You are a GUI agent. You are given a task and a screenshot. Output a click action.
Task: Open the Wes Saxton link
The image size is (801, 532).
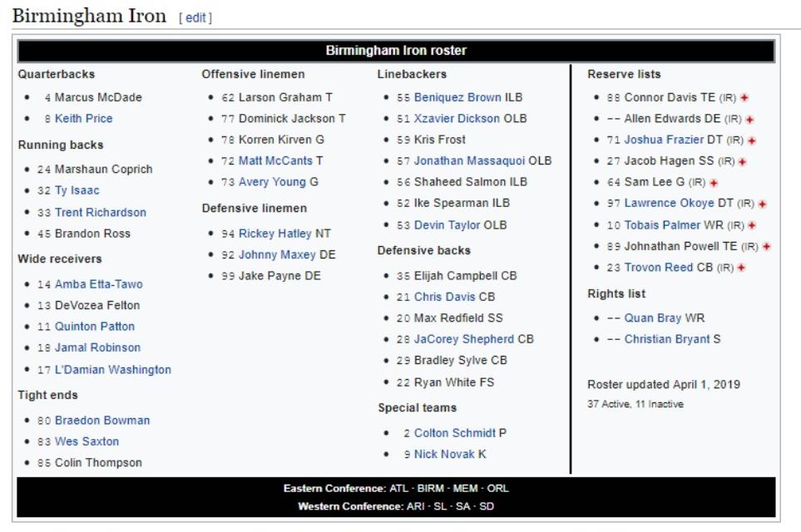(87, 441)
